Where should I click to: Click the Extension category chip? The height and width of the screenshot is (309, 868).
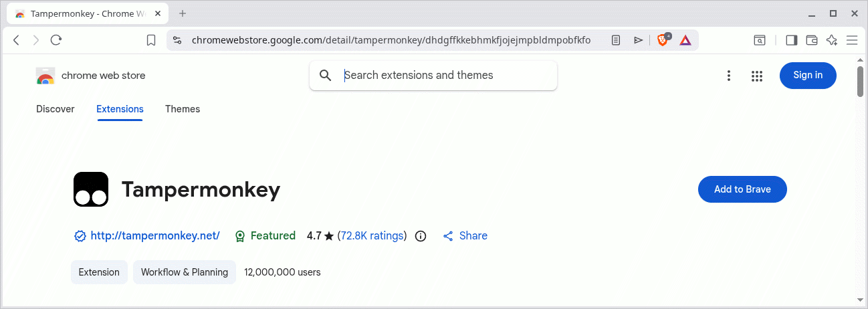click(99, 272)
